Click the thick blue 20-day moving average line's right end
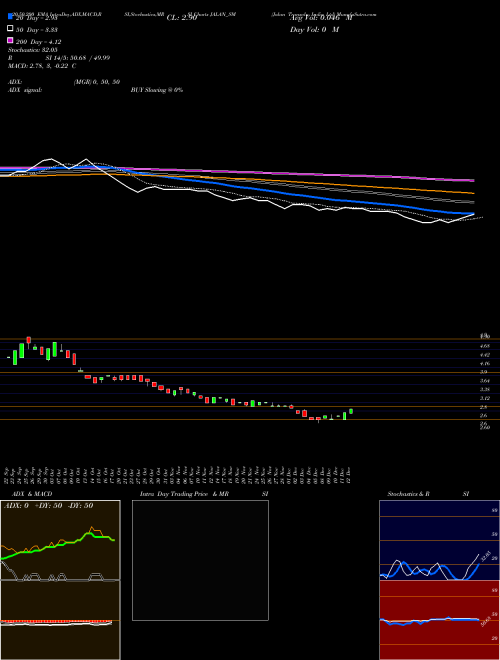This screenshot has width=500, height=660. [472, 213]
